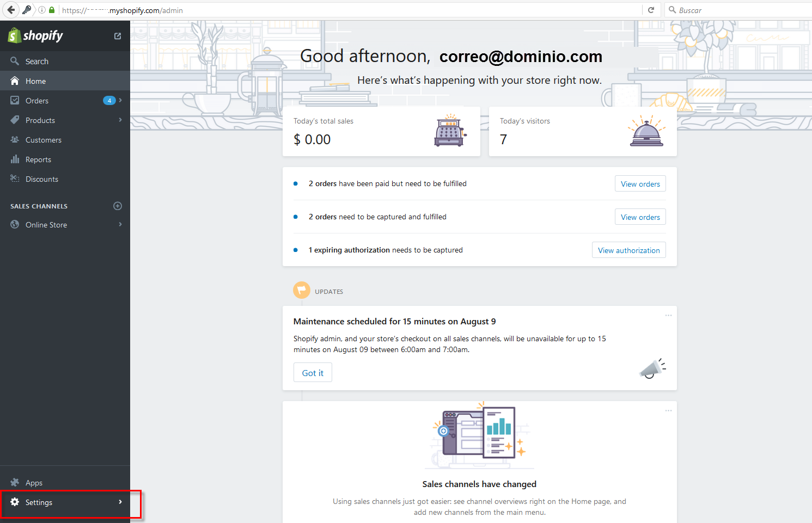The image size is (812, 523).
Task: Click the site information icon in address bar
Action: (42, 10)
